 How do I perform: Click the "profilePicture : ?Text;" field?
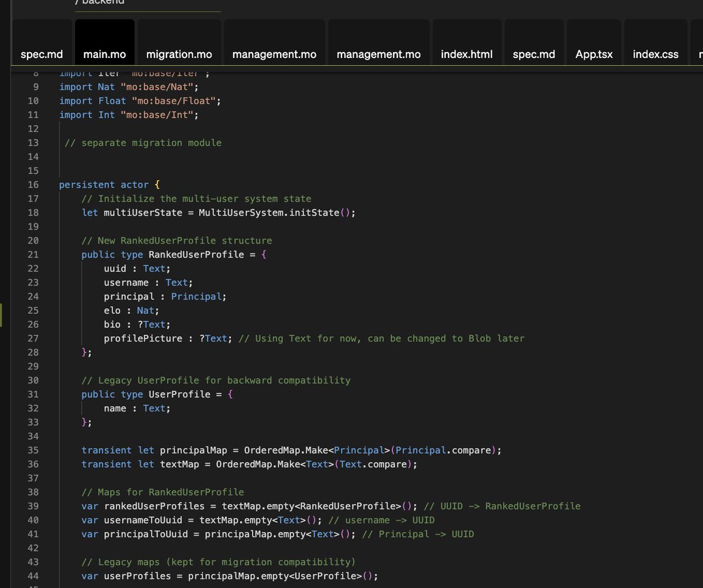[x=169, y=339]
